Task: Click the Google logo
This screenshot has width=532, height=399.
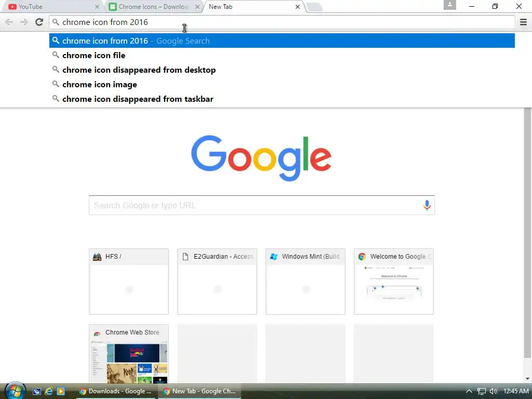Action: tap(261, 158)
